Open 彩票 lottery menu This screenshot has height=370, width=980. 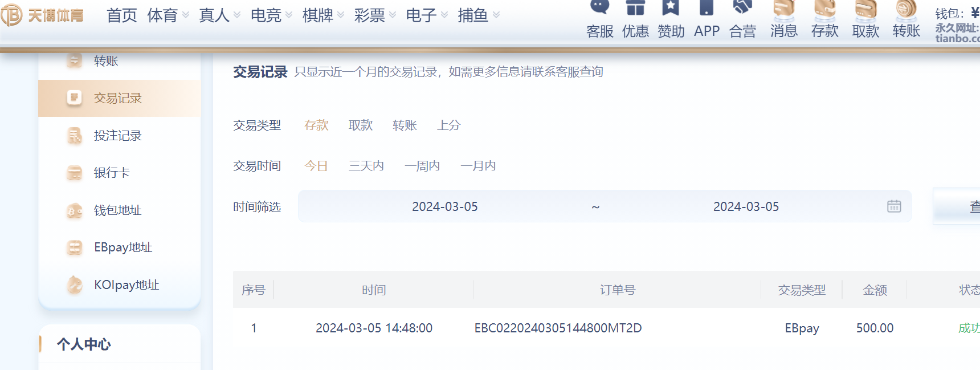370,15
